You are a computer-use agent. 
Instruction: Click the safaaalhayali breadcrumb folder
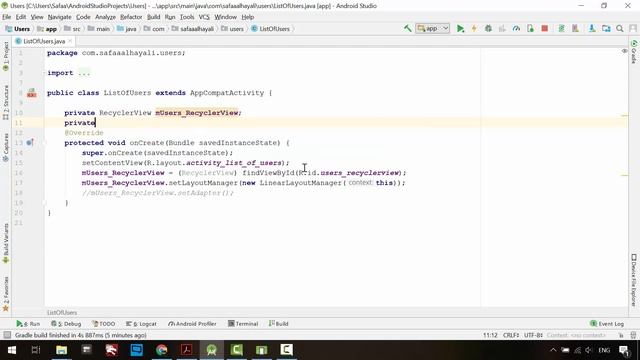(x=193, y=29)
